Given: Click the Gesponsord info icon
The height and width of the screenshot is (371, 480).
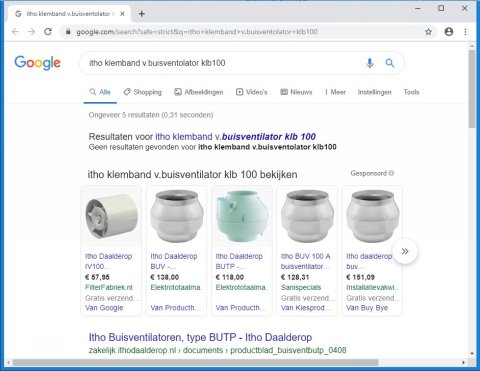Looking at the screenshot, I should tap(391, 173).
